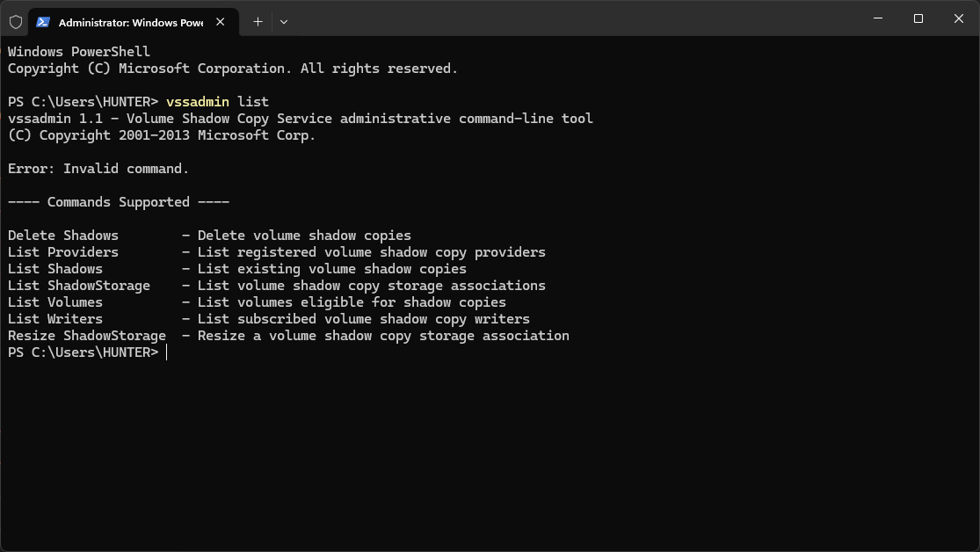Screen dimensions: 980x552
Task: Minimize the terminal window
Action: pos(878,18)
